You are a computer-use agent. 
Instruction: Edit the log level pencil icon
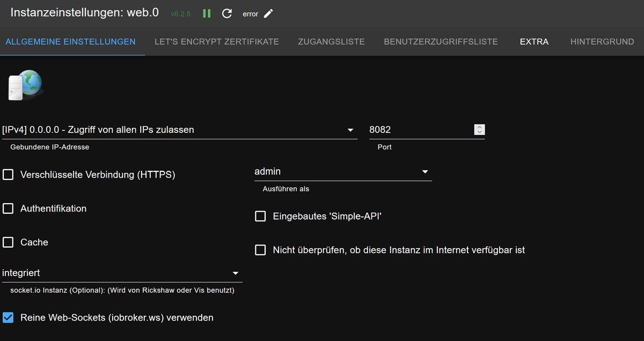tap(268, 13)
